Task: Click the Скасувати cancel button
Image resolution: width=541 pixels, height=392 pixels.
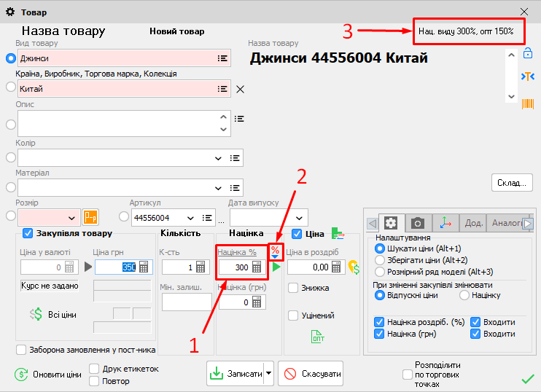Action: click(x=310, y=374)
